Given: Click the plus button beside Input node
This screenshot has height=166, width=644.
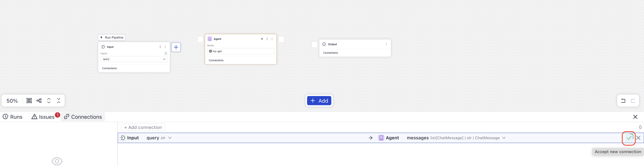Looking at the screenshot, I should click(176, 47).
